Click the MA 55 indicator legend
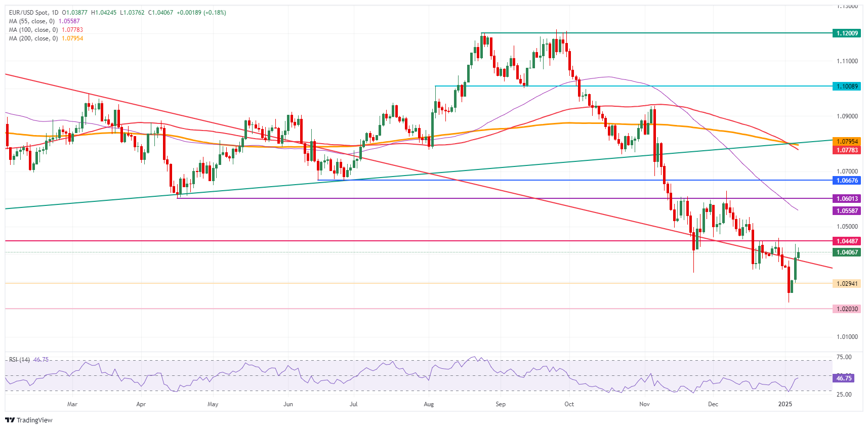Image resolution: width=868 pixels, height=429 pixels. tap(31, 21)
